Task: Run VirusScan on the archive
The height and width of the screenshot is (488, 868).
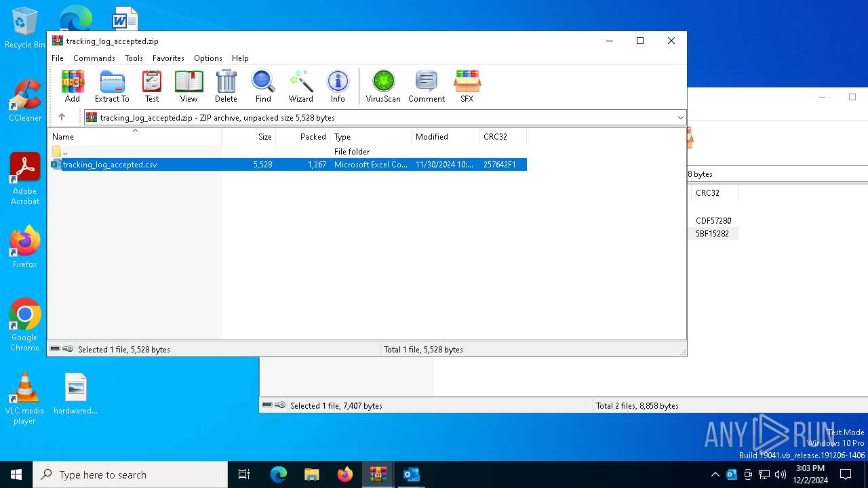Action: 383,86
